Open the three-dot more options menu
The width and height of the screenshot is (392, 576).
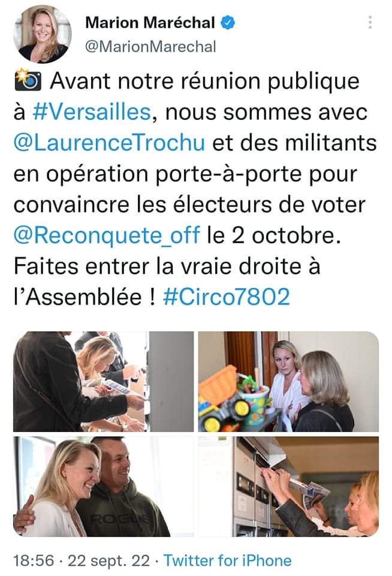point(370,22)
